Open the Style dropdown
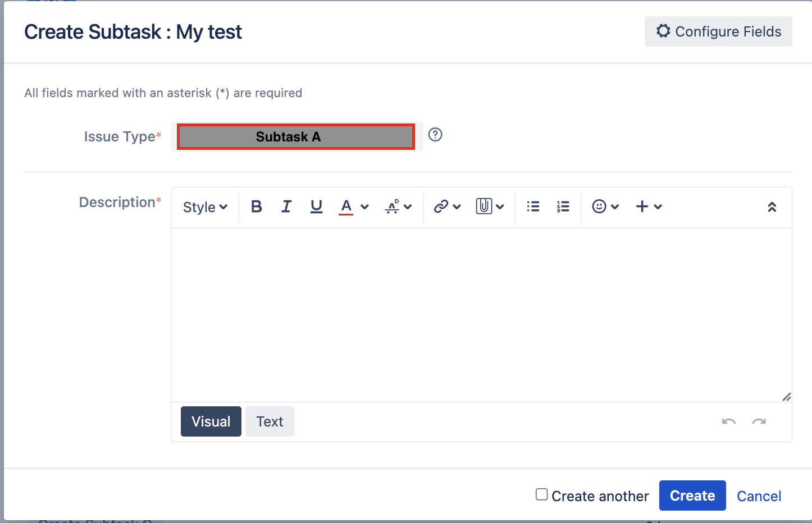 (205, 207)
